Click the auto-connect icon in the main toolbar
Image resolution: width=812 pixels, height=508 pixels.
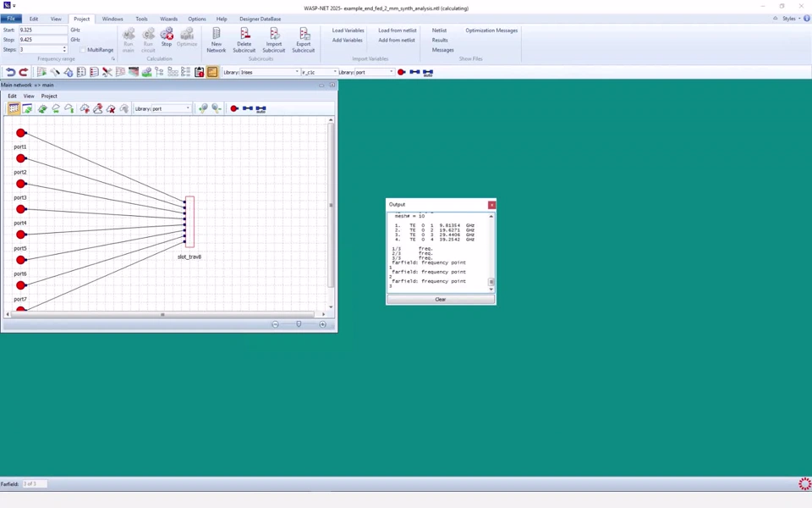coord(428,73)
